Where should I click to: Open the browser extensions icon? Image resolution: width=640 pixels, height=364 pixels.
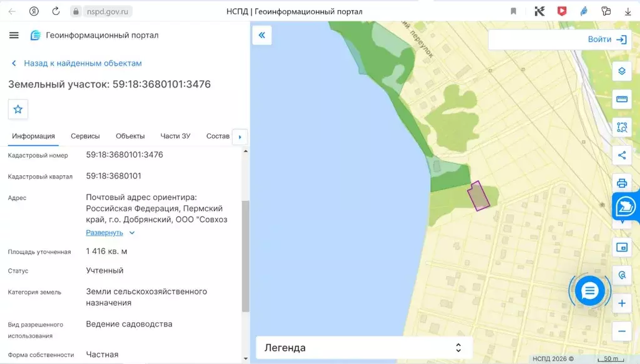[x=606, y=11]
